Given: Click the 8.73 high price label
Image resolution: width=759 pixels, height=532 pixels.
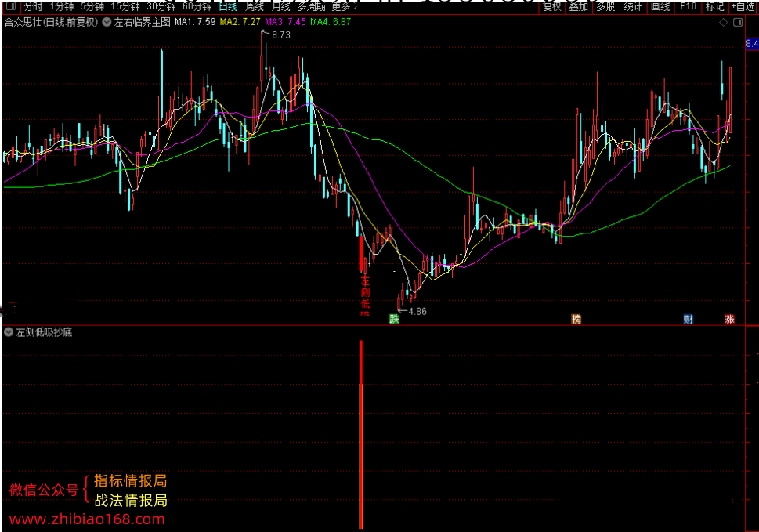Looking at the screenshot, I should [x=280, y=34].
